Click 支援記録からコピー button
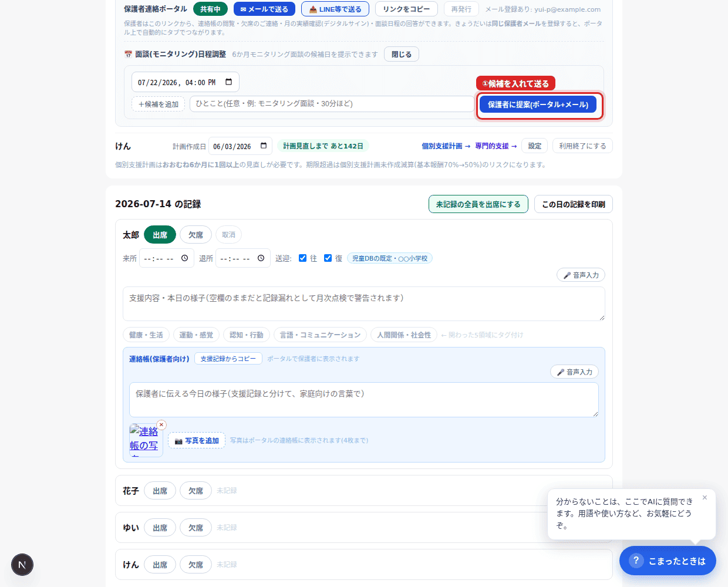 coord(228,359)
